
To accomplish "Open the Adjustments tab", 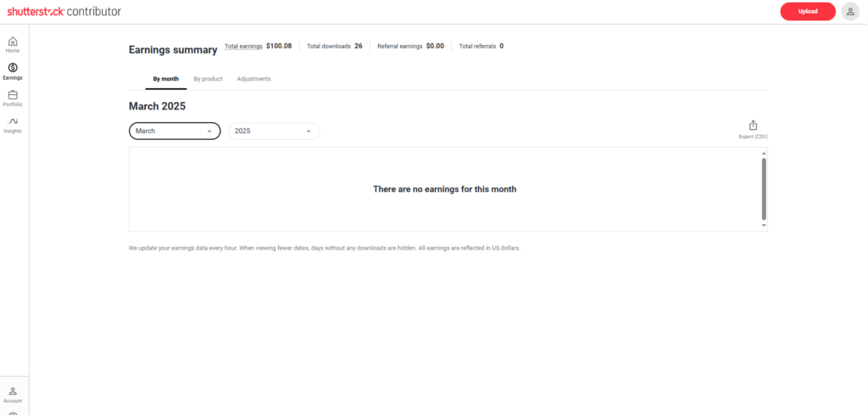I will (254, 79).
